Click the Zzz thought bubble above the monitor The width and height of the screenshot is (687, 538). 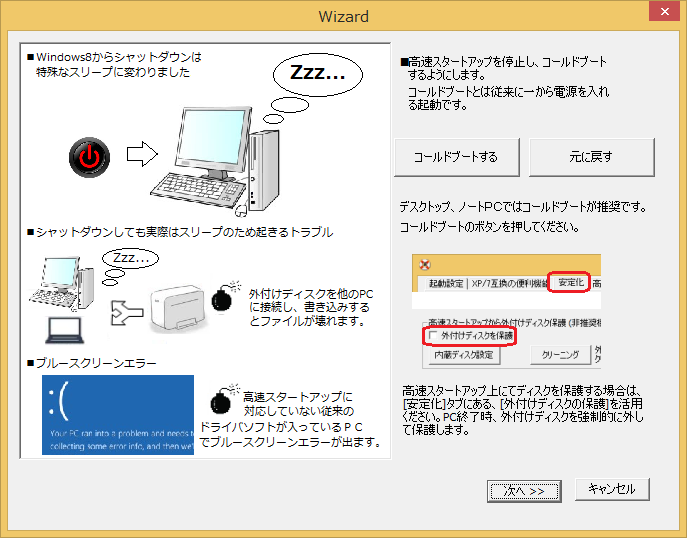coord(317,73)
